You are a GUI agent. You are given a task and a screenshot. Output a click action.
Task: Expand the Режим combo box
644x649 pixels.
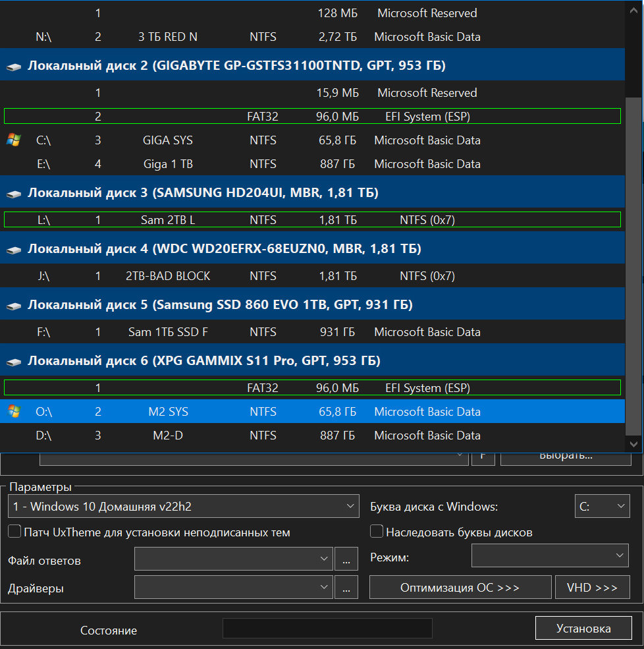tap(550, 555)
